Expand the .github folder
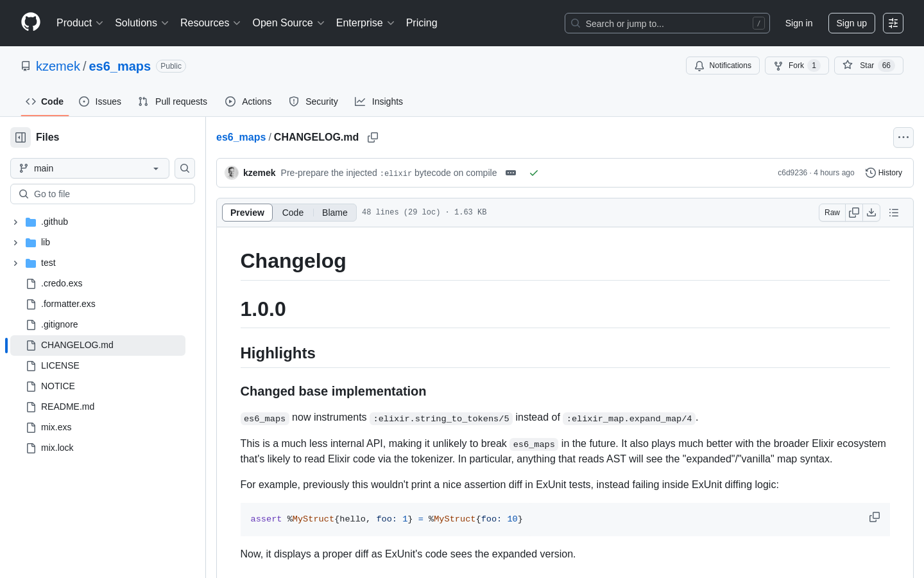The width and height of the screenshot is (924, 578). (x=15, y=222)
